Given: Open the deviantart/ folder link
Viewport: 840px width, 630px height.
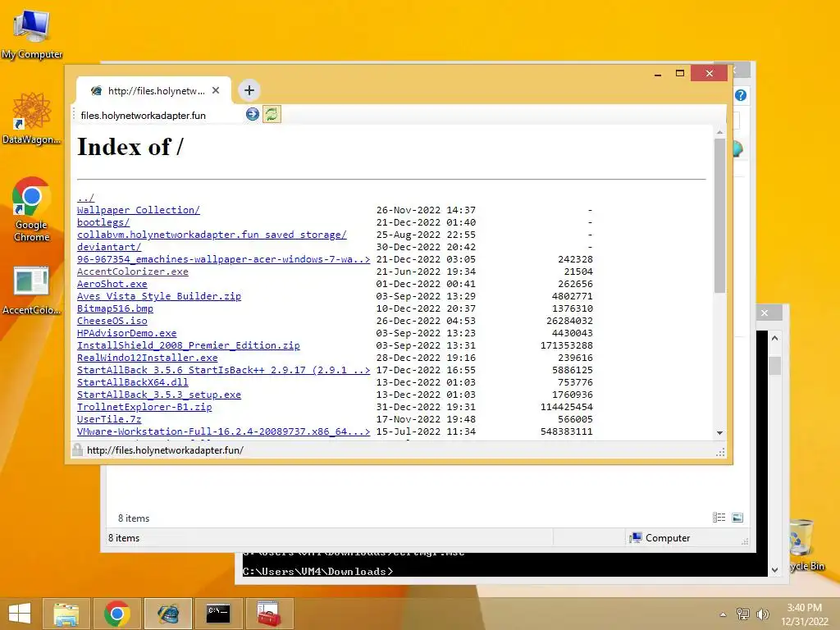Looking at the screenshot, I should click(109, 247).
